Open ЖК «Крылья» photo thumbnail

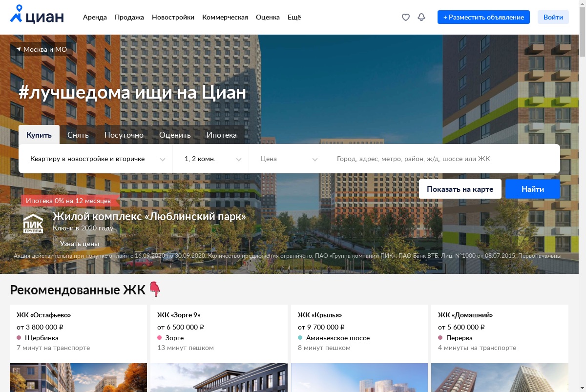point(359,377)
